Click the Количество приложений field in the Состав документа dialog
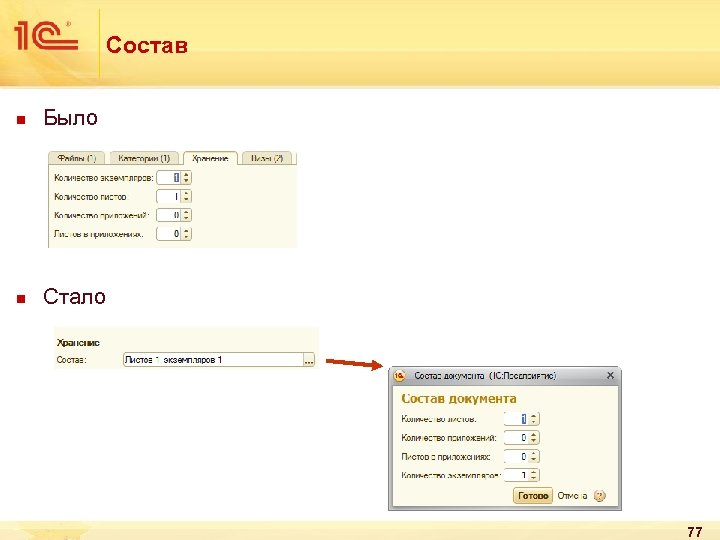Screen dimensions: 720x540 pos(517,438)
